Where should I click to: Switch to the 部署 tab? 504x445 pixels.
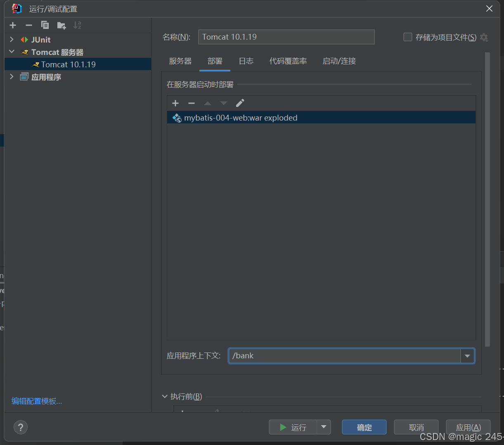(x=215, y=61)
